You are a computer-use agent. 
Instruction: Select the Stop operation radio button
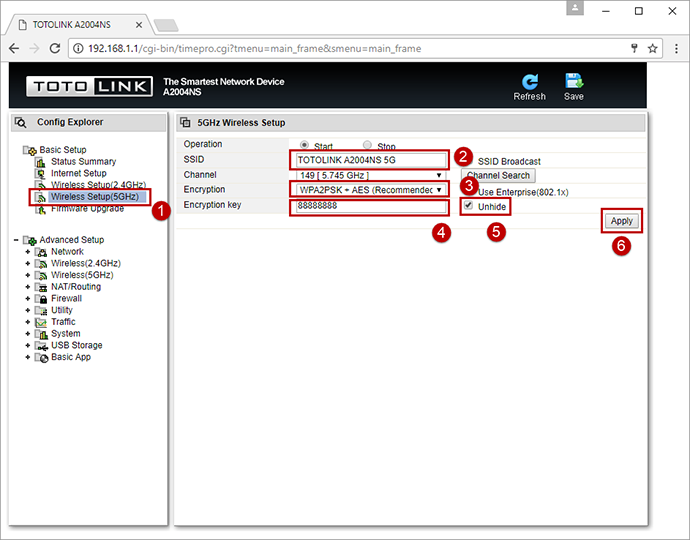[367, 145]
